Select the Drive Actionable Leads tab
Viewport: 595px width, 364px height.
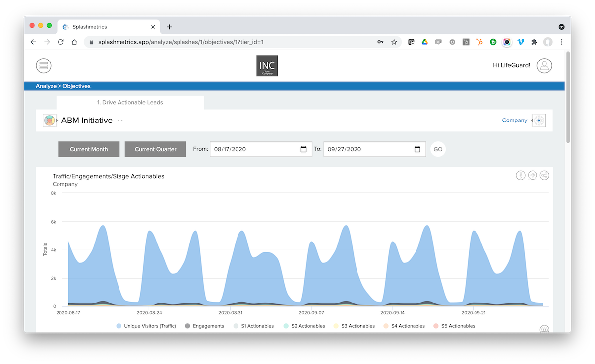[x=130, y=103]
